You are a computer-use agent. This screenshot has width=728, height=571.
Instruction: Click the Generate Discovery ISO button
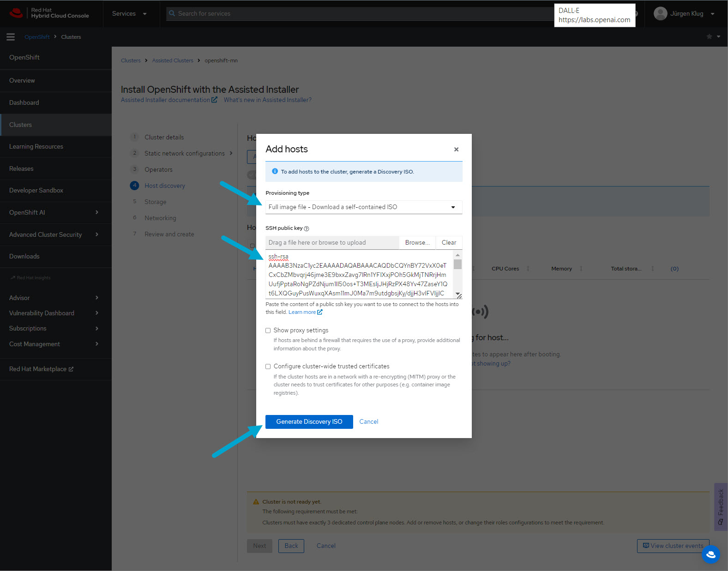(309, 421)
